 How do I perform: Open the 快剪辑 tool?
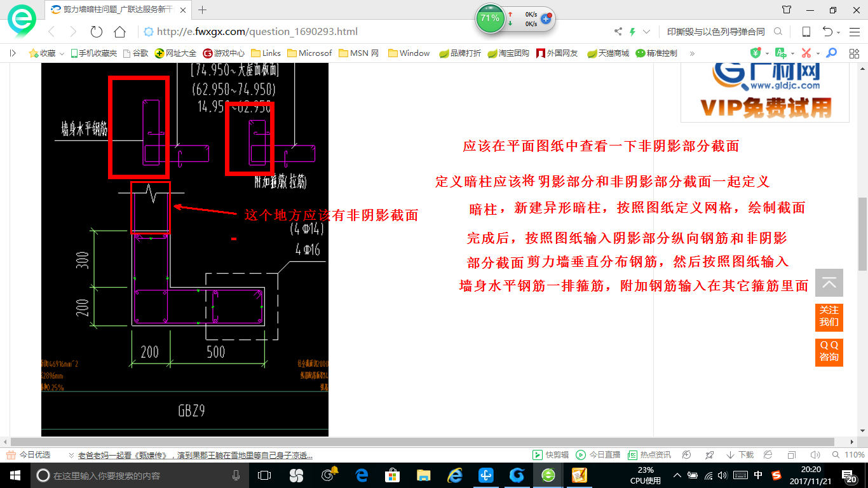tap(551, 455)
